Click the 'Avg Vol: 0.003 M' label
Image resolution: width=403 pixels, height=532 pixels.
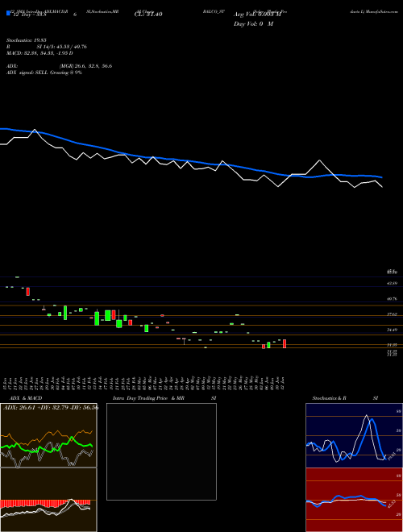click(x=257, y=15)
